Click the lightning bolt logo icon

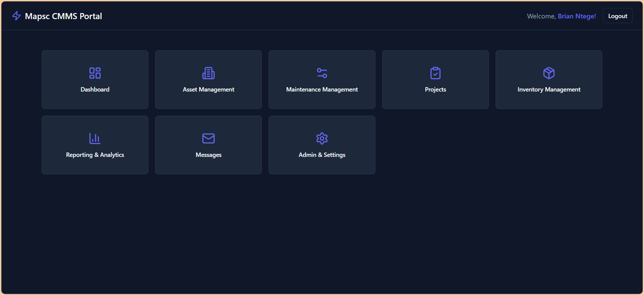[x=16, y=16]
